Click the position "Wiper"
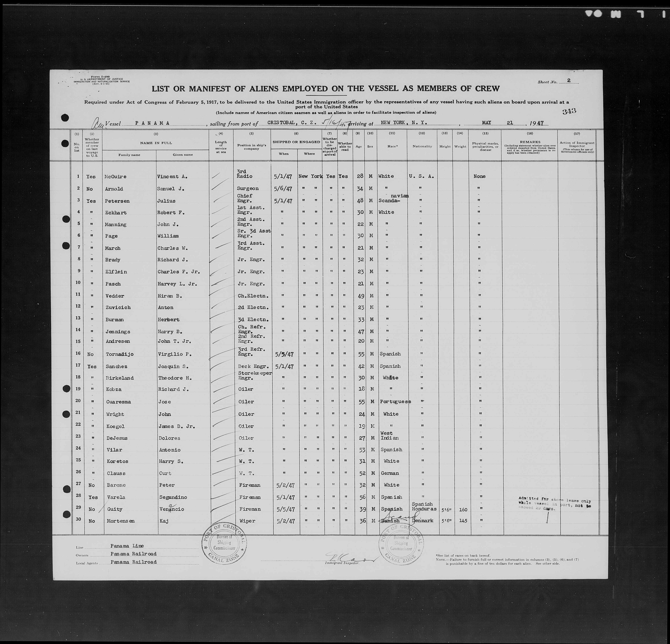The height and width of the screenshot is (644, 670). click(x=247, y=521)
